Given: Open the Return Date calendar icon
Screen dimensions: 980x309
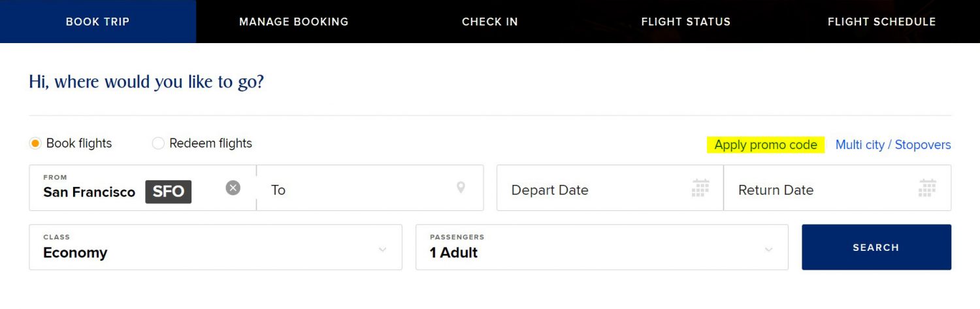Looking at the screenshot, I should 927,188.
